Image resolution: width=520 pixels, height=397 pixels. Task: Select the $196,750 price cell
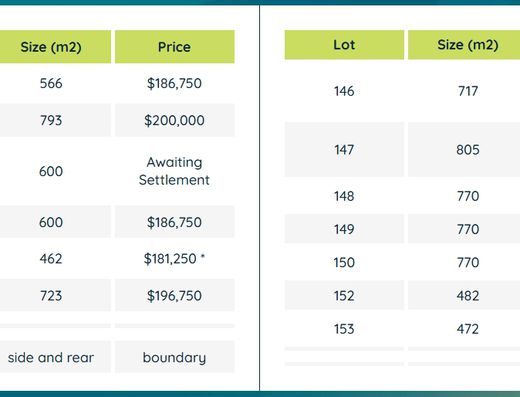tap(175, 296)
